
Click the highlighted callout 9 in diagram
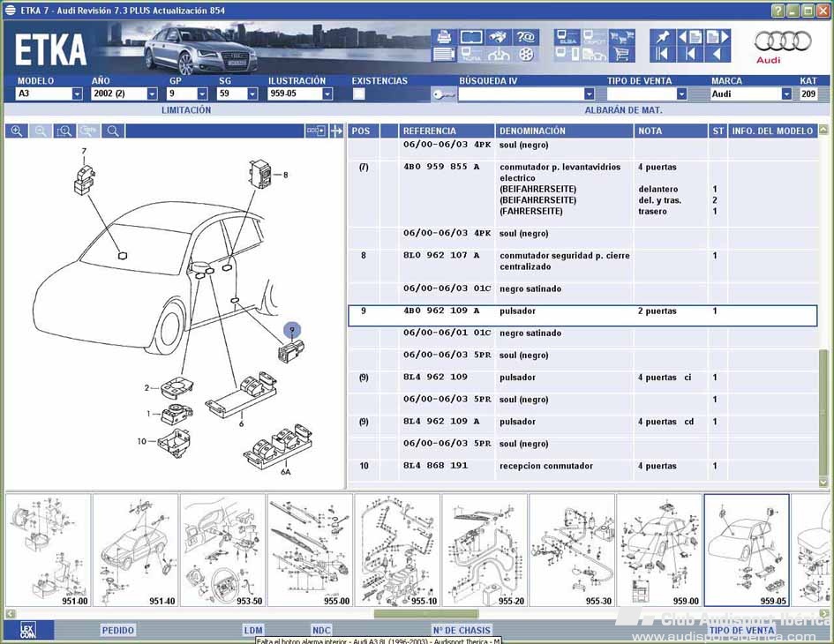(x=291, y=330)
